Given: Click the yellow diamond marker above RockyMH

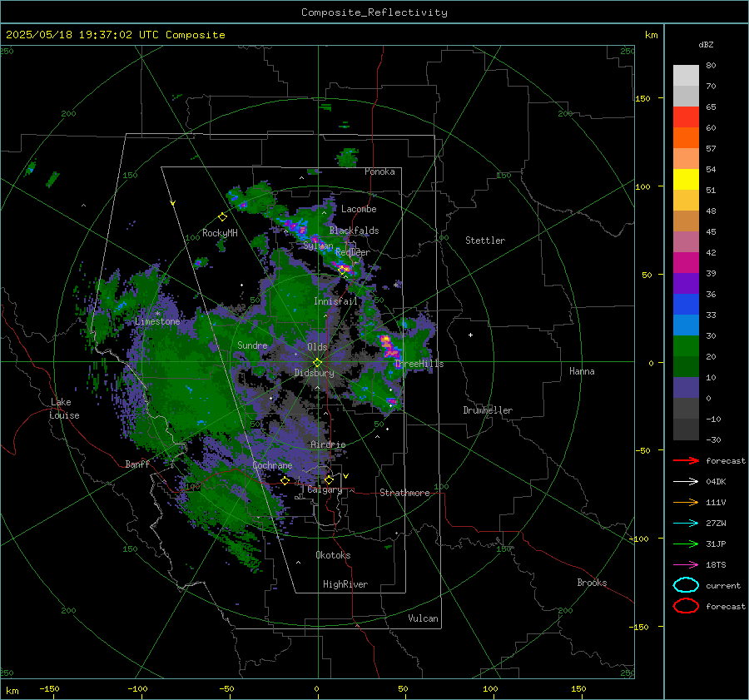Looking at the screenshot, I should (x=222, y=217).
